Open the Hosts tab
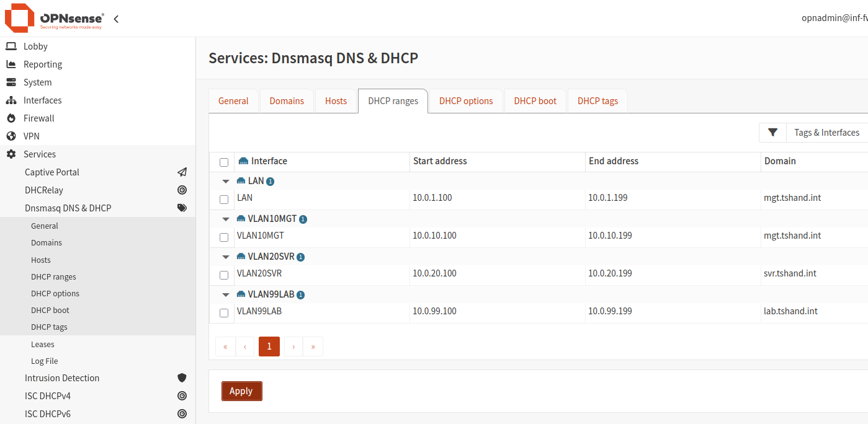Image resolution: width=868 pixels, height=424 pixels. click(336, 100)
